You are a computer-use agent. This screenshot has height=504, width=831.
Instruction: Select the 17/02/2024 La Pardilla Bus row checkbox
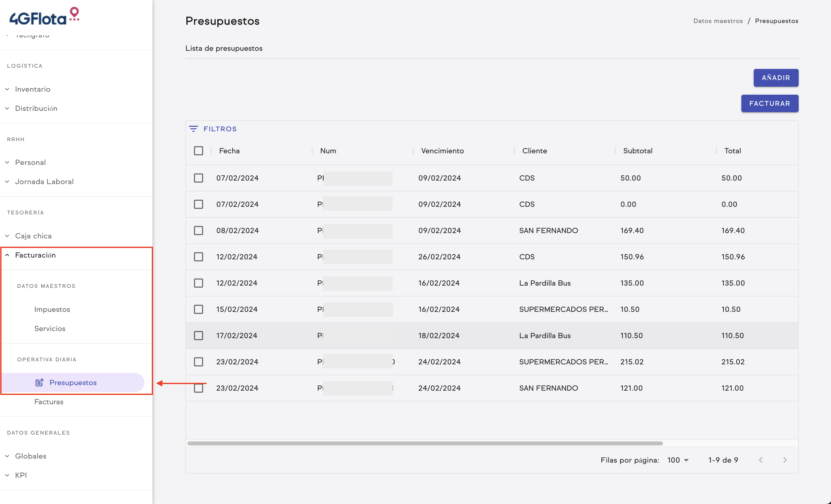(x=198, y=335)
